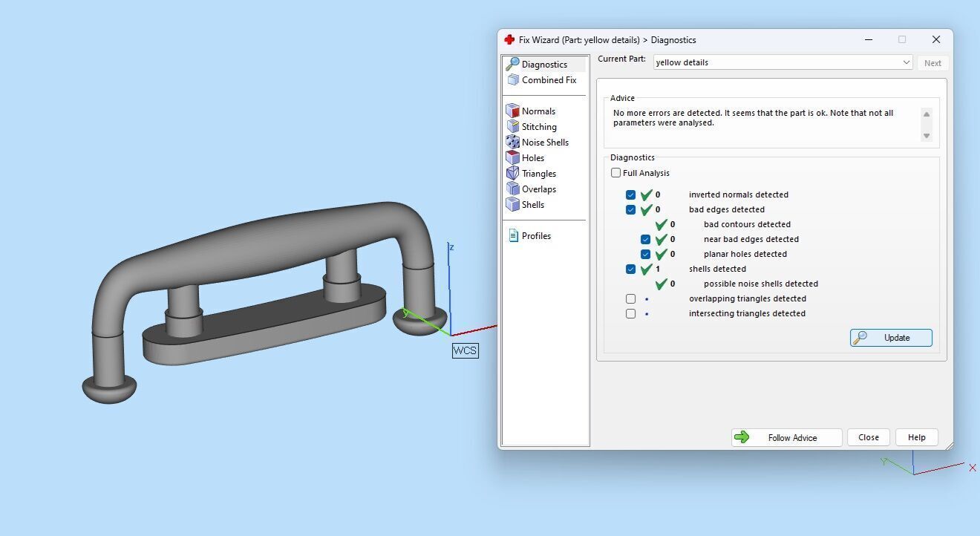The height and width of the screenshot is (536, 980).
Task: Click the 'bad contours detected' text
Action: [x=747, y=224]
